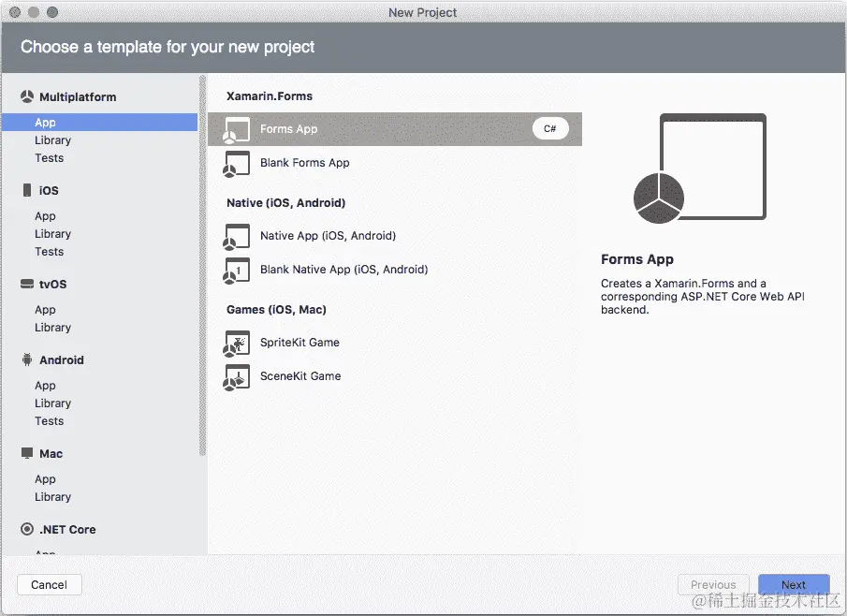Open the C# language dropdown
Image resolution: width=847 pixels, height=616 pixels.
pyautogui.click(x=550, y=128)
